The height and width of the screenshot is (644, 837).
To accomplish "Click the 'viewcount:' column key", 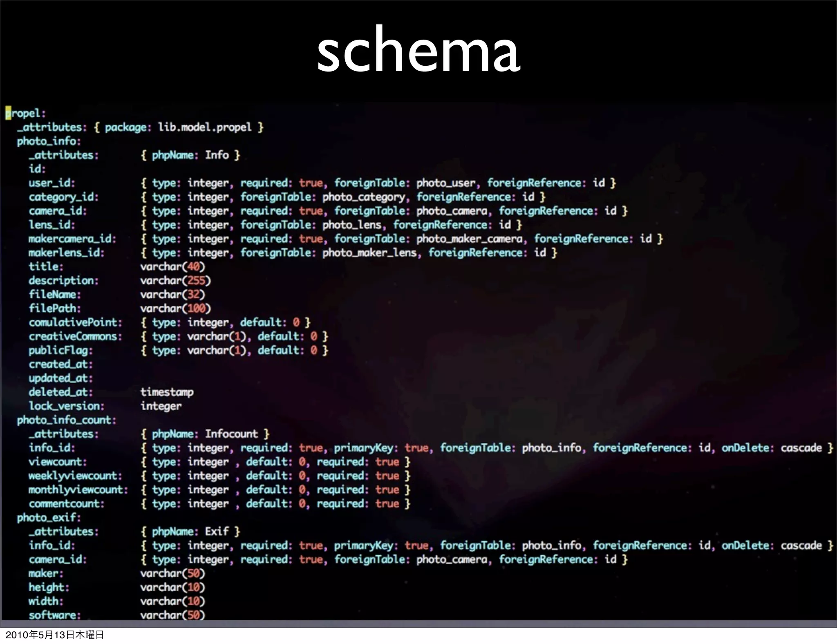I will [58, 462].
